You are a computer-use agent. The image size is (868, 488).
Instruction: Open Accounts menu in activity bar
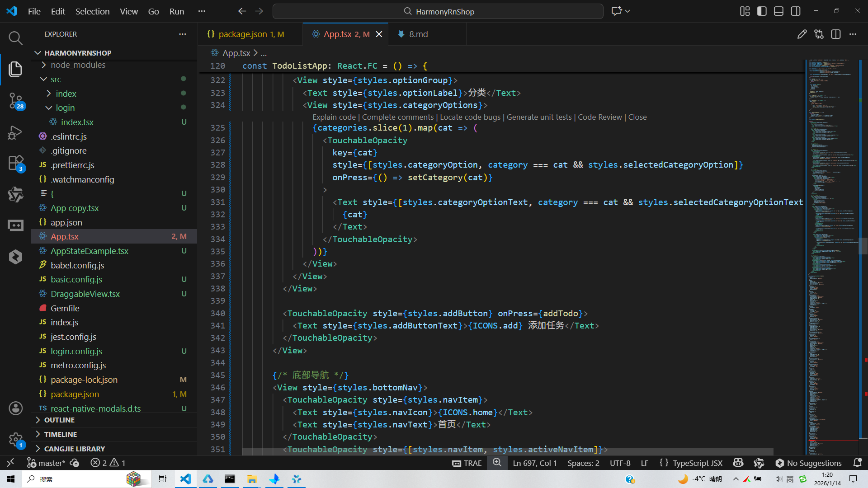[x=15, y=408]
